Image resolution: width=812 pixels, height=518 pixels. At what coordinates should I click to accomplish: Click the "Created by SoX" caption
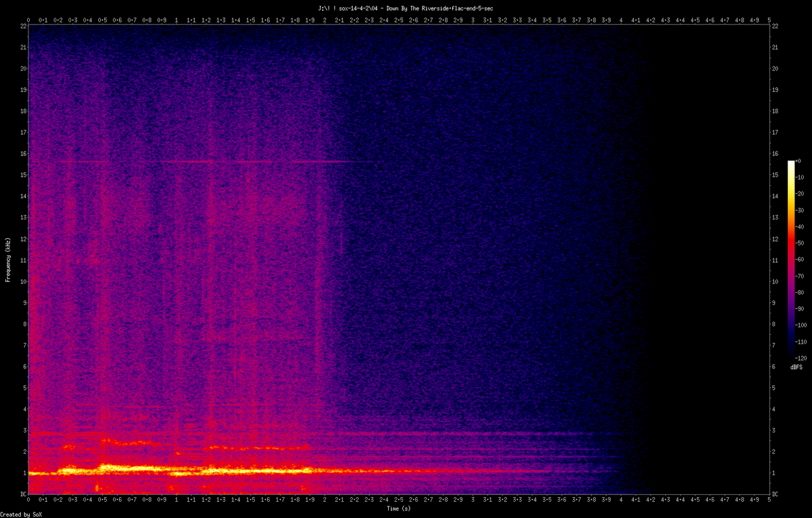21,514
